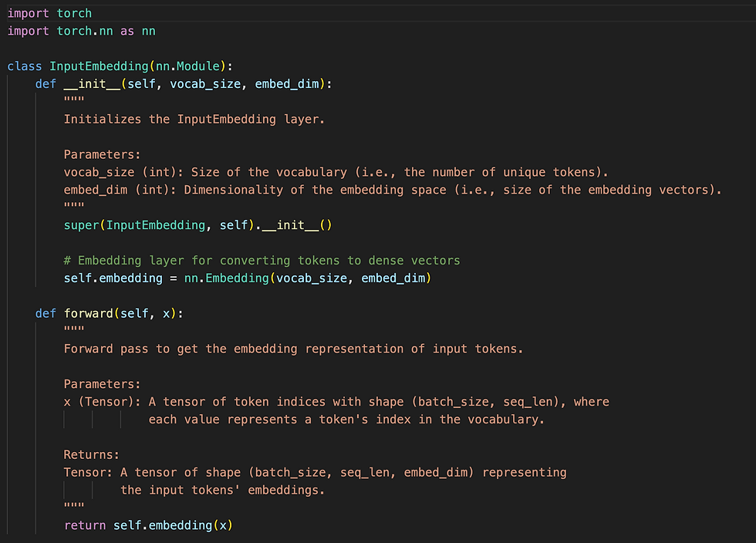Click the nn.Module base class

(187, 66)
